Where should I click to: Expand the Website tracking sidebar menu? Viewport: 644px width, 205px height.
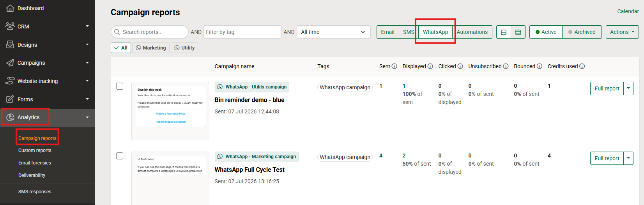pyautogui.click(x=87, y=81)
